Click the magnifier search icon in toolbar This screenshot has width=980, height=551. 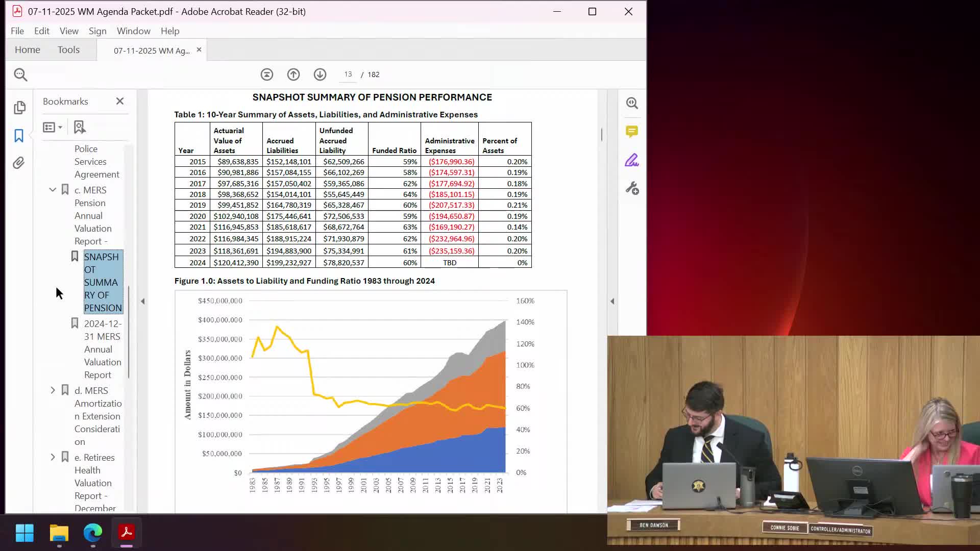click(x=20, y=75)
